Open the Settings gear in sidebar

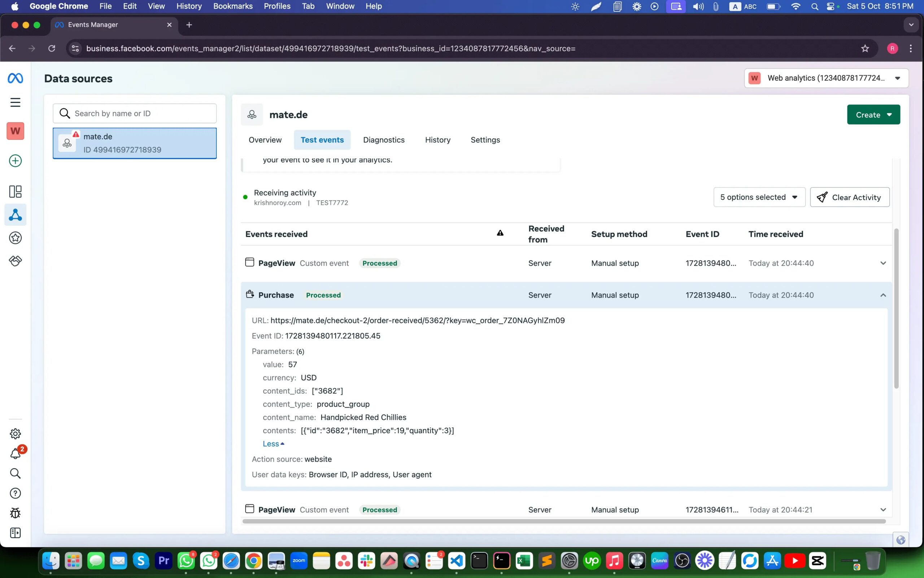[x=15, y=434]
